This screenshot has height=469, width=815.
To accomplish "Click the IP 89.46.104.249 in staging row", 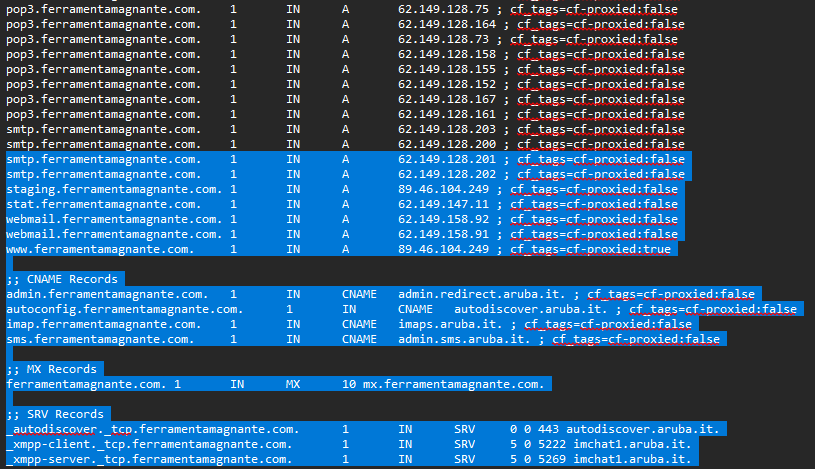I will tap(443, 190).
